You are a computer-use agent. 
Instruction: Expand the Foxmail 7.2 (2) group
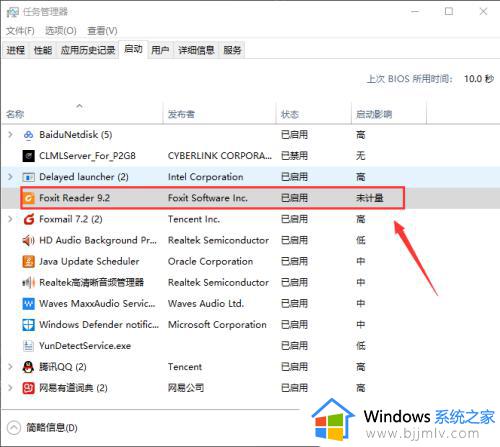(x=10, y=219)
